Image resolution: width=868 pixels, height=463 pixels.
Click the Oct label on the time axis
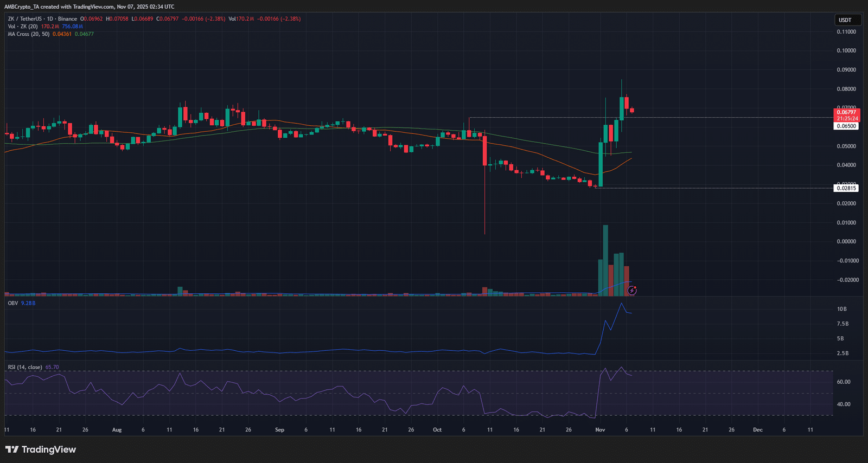[437, 430]
